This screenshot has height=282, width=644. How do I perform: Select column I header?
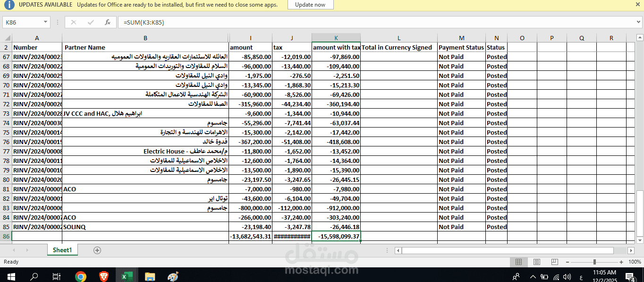(x=251, y=38)
